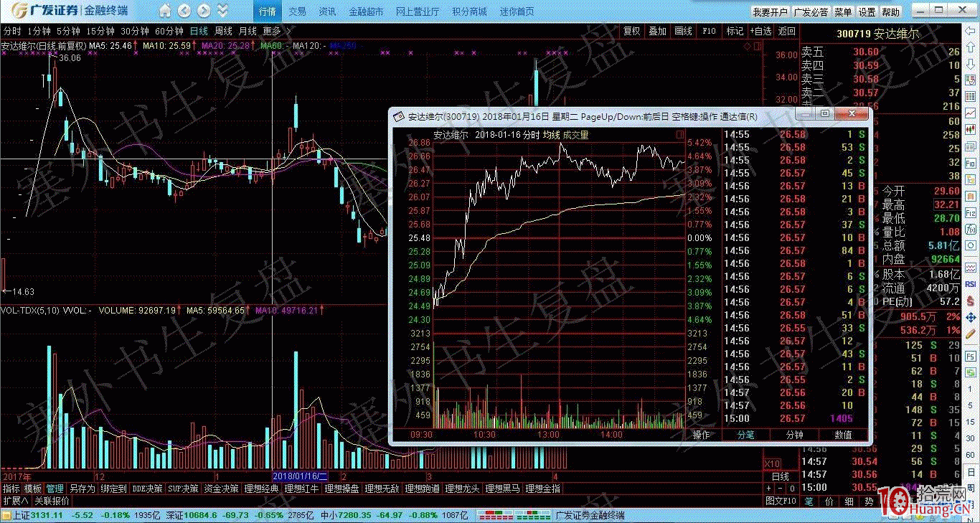This screenshot has height=523, width=980.
Task: Open the 行情 quotes tab
Action: tap(268, 11)
